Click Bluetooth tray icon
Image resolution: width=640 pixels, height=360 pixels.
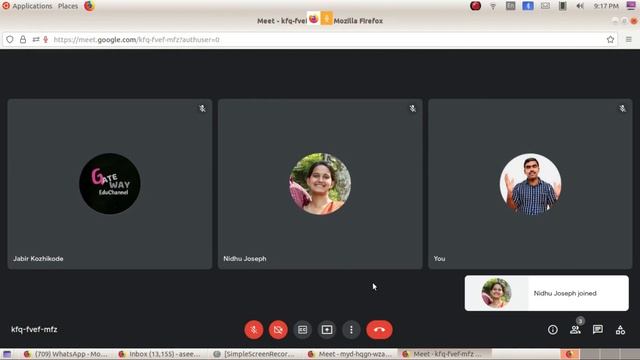coord(528,6)
